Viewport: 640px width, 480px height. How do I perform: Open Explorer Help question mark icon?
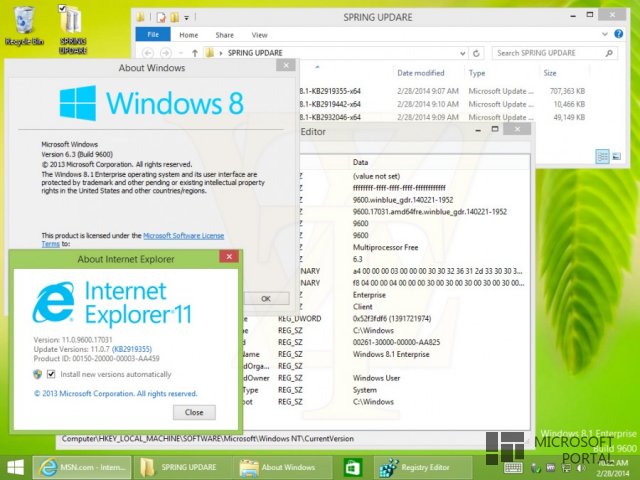click(x=618, y=34)
